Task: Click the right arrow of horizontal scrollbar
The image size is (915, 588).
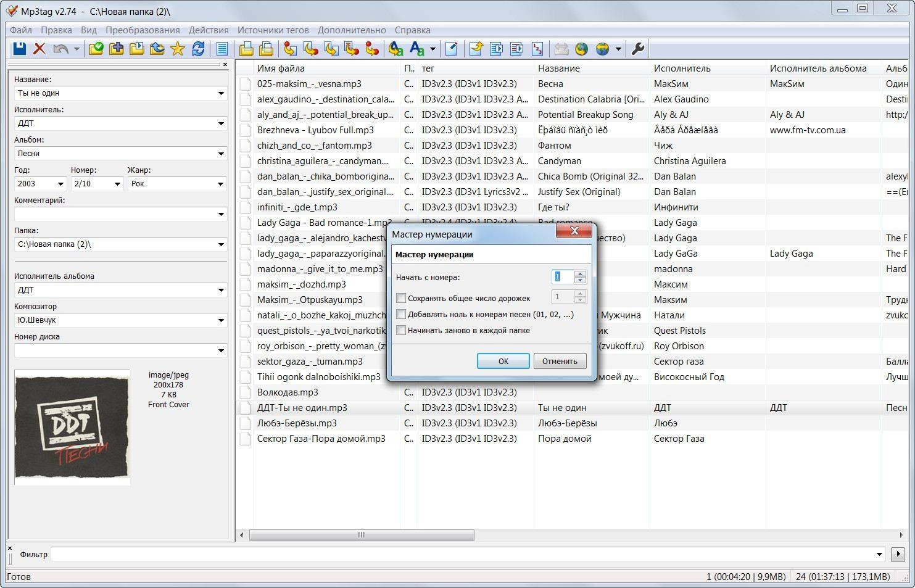Action: tap(901, 535)
